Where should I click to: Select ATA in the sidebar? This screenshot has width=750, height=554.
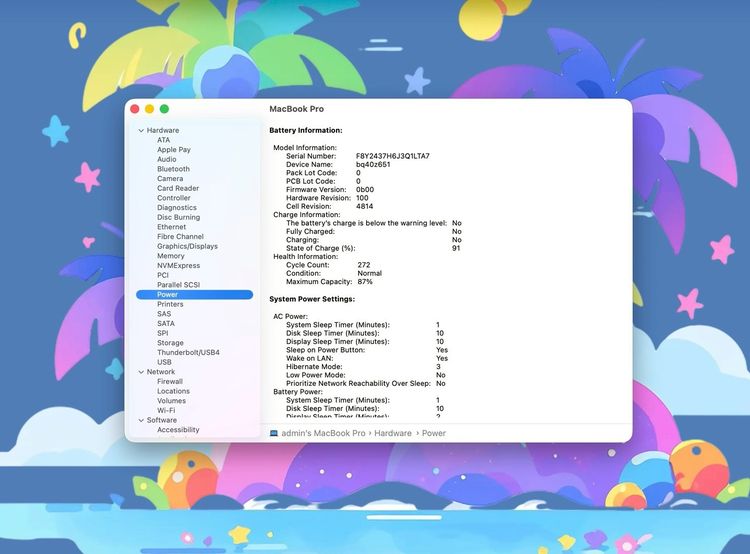click(164, 140)
